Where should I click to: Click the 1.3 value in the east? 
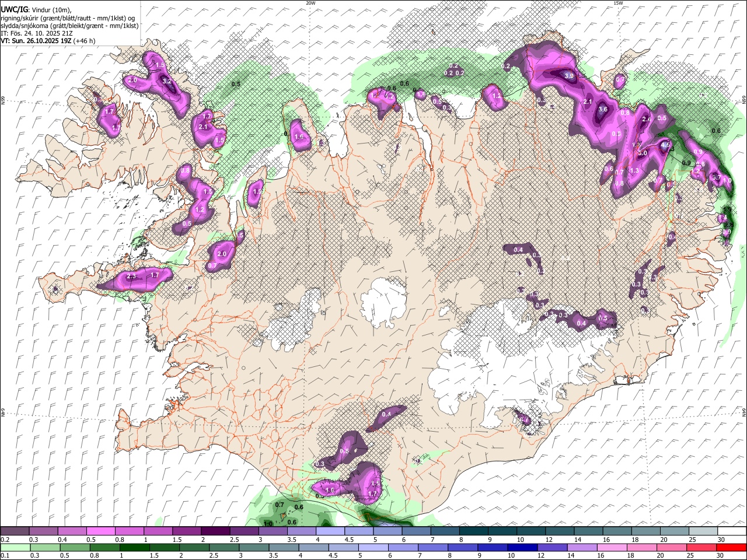[x=634, y=170]
